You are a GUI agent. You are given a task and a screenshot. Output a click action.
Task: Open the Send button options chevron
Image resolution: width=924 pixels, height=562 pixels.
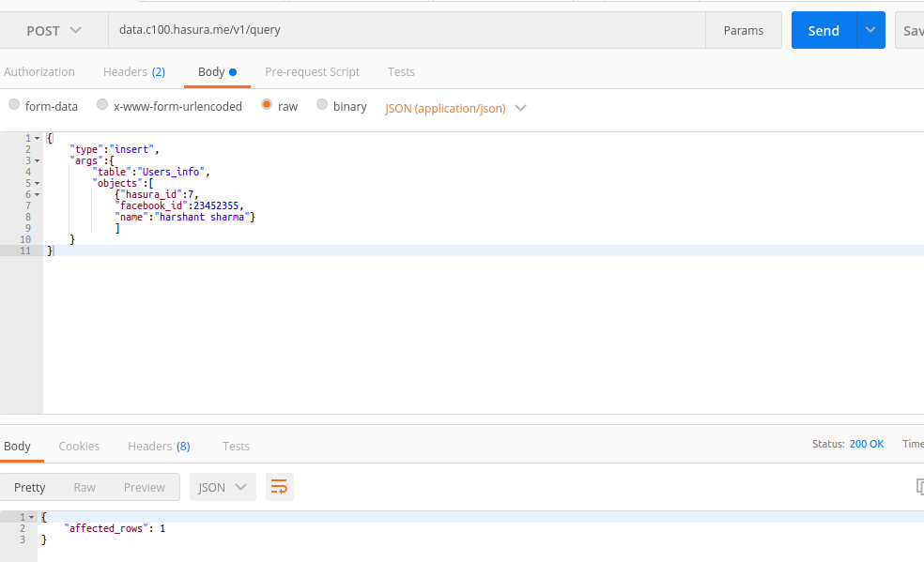869,30
